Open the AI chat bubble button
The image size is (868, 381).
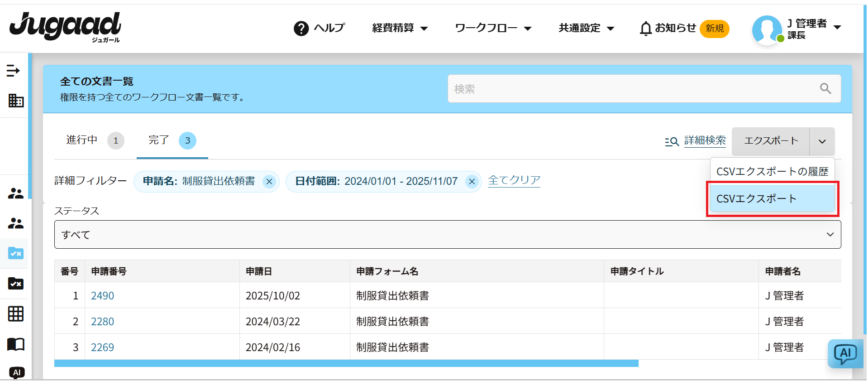coord(845,354)
